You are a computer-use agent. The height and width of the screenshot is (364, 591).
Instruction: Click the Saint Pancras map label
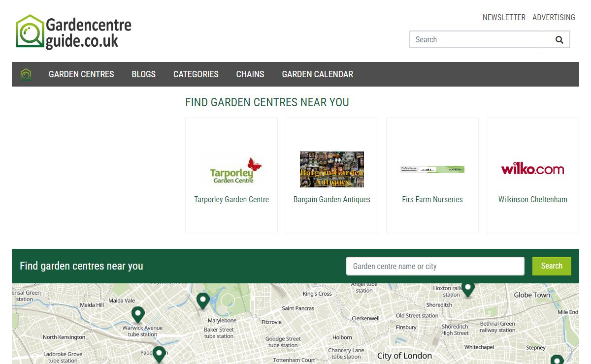click(x=298, y=308)
